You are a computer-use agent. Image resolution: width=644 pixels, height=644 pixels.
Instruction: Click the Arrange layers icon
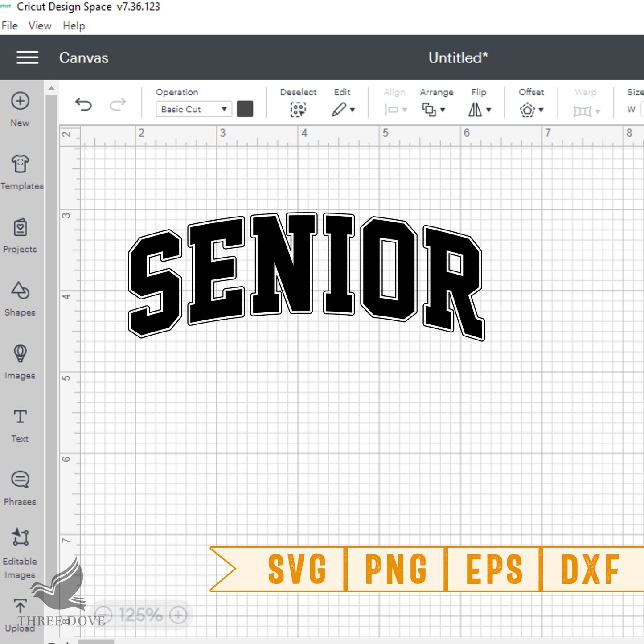coord(429,110)
